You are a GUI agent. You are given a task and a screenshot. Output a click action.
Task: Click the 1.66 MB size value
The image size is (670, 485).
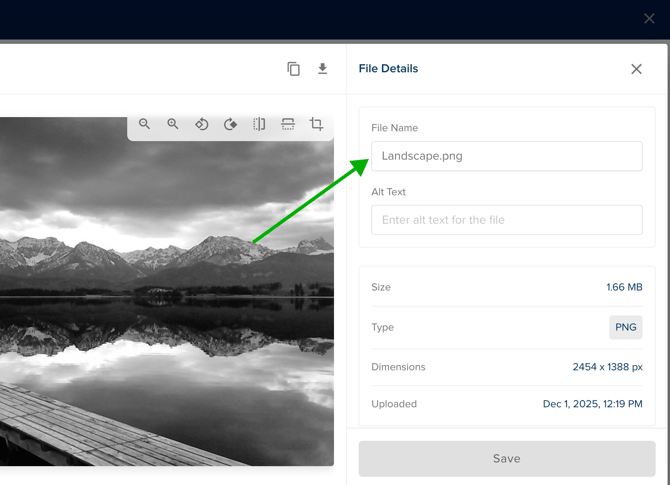[624, 287]
